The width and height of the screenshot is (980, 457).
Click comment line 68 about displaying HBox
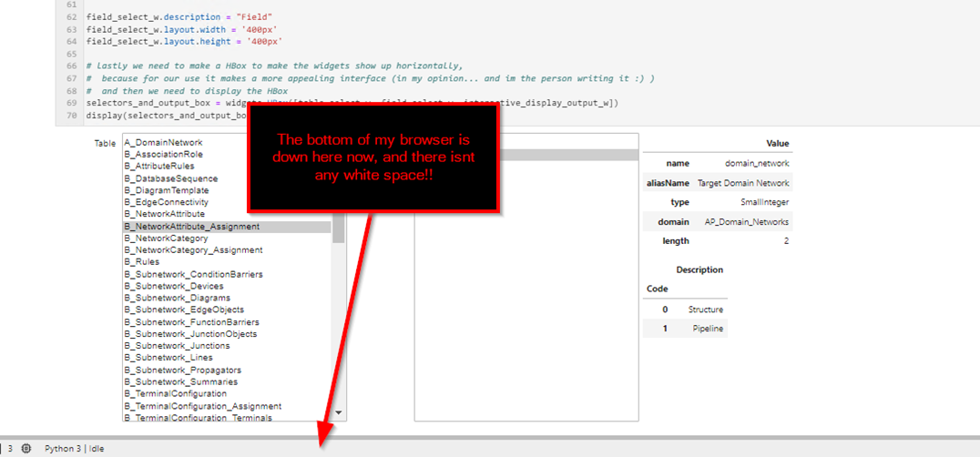click(187, 90)
